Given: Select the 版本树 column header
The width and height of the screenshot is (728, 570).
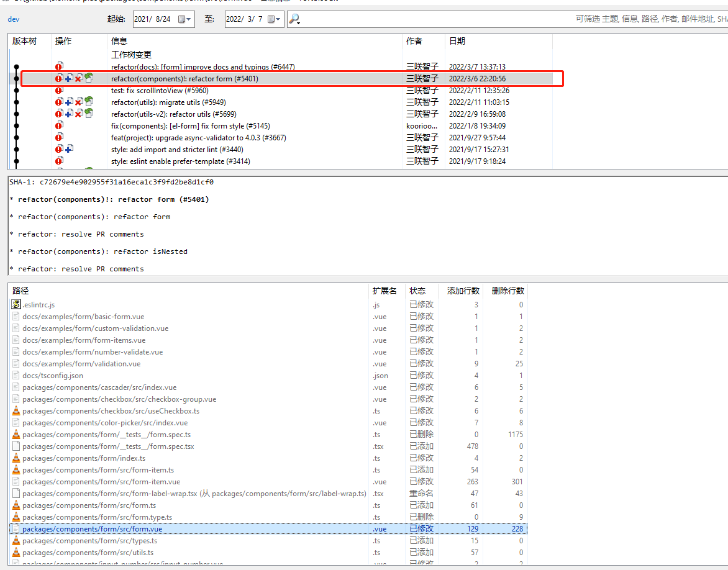Looking at the screenshot, I should (x=24, y=41).
